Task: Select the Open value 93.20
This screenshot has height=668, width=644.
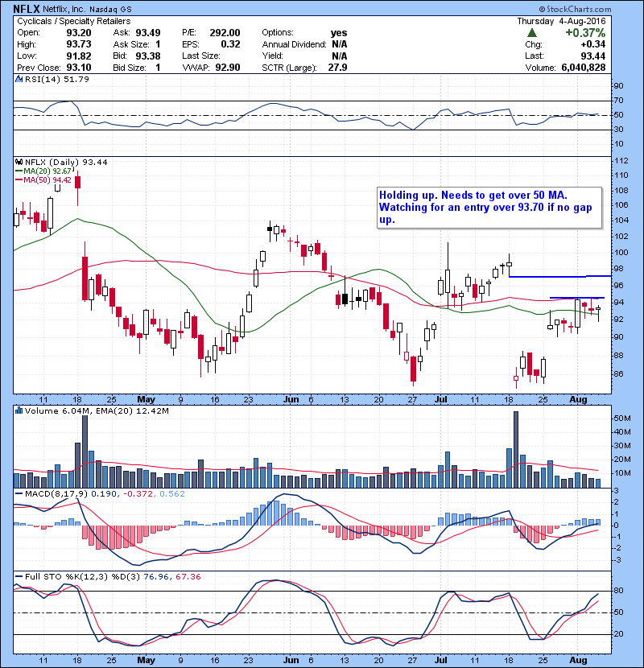Action: (79, 33)
